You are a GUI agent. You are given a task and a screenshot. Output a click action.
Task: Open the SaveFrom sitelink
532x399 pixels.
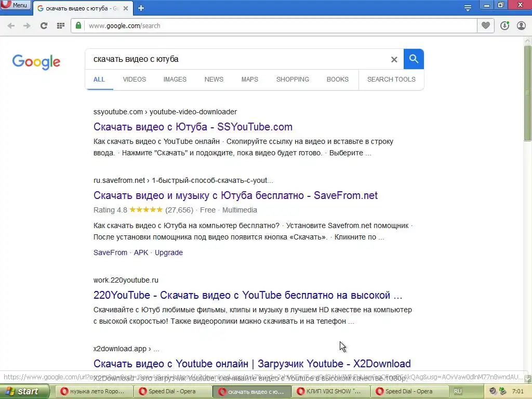(110, 252)
